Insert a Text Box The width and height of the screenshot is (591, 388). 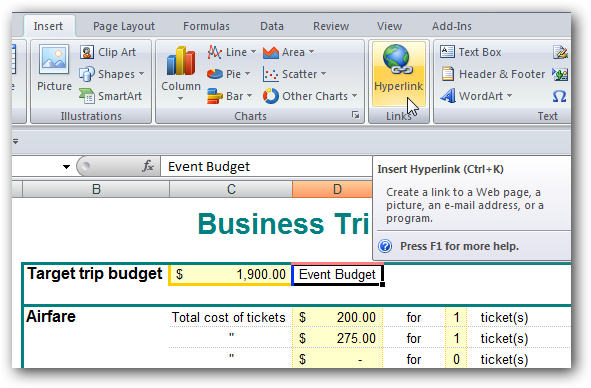tap(470, 52)
